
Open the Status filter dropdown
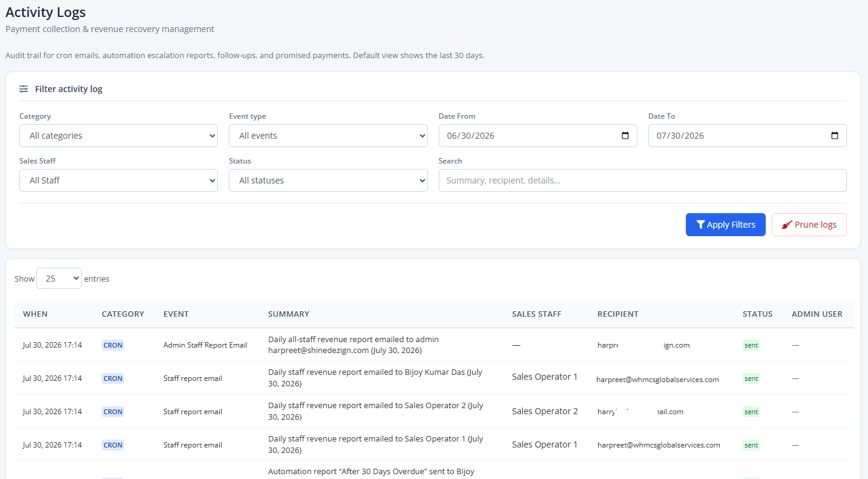click(x=328, y=180)
